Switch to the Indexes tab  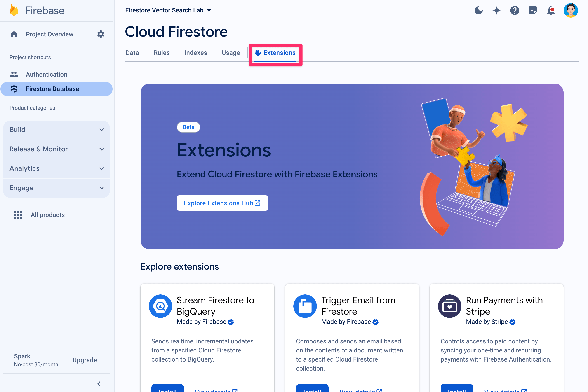click(196, 52)
